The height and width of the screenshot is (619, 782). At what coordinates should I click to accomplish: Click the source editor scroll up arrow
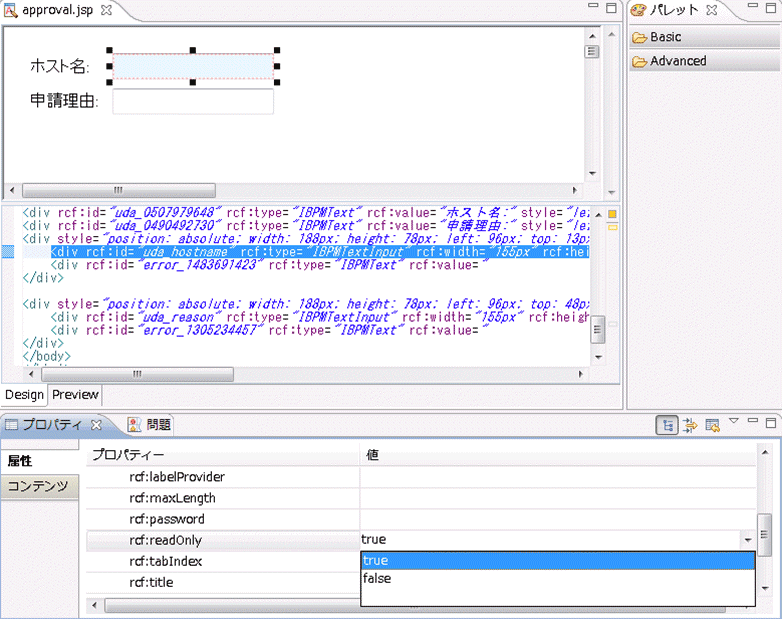pos(598,214)
